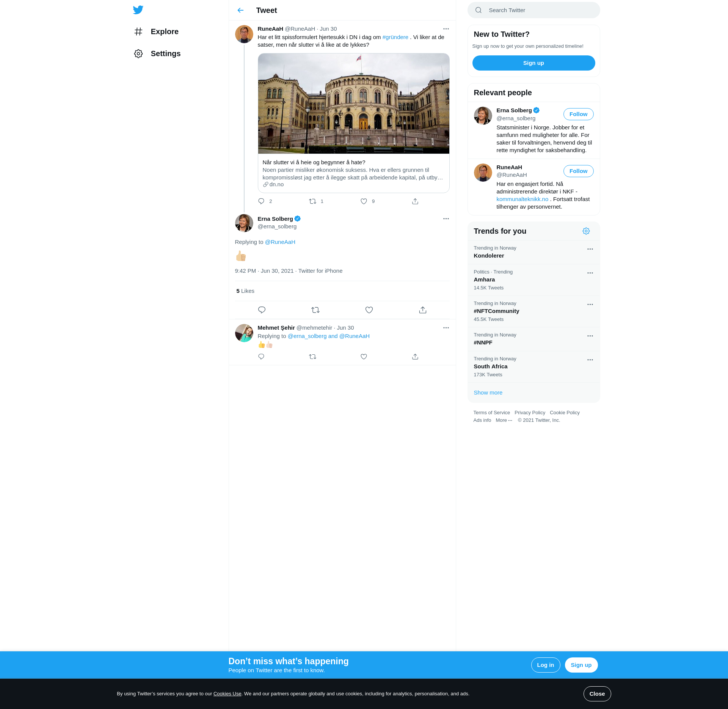Open more options on Mehmet Şehir's reply
Image resolution: width=728 pixels, height=709 pixels.
446,328
